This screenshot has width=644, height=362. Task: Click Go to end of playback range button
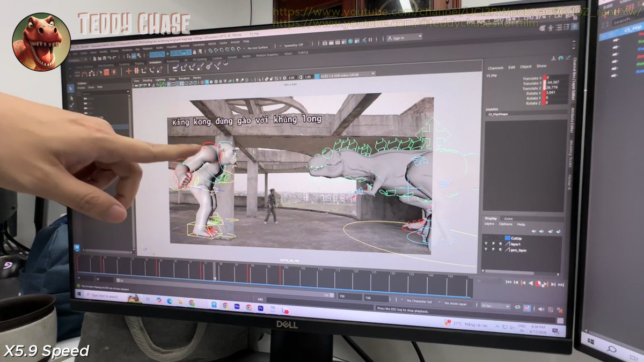[x=561, y=285]
